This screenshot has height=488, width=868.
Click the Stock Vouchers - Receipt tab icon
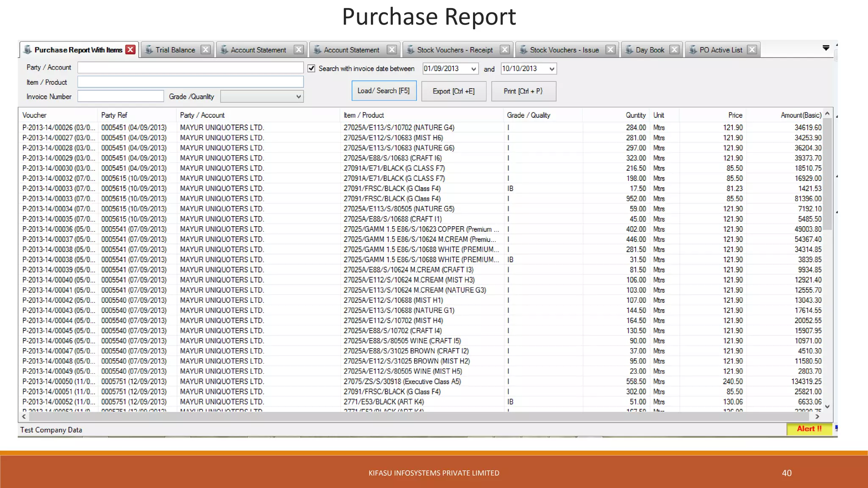click(x=410, y=50)
